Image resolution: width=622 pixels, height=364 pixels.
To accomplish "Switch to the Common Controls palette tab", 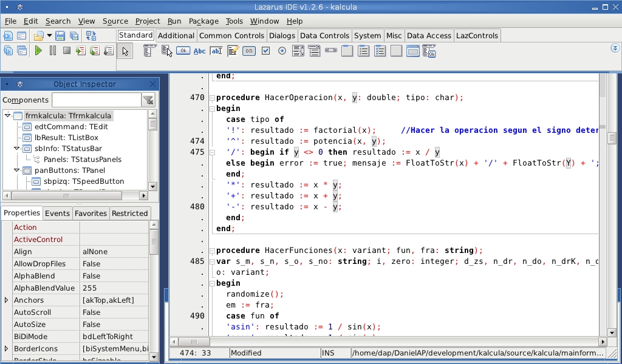I will click(231, 36).
